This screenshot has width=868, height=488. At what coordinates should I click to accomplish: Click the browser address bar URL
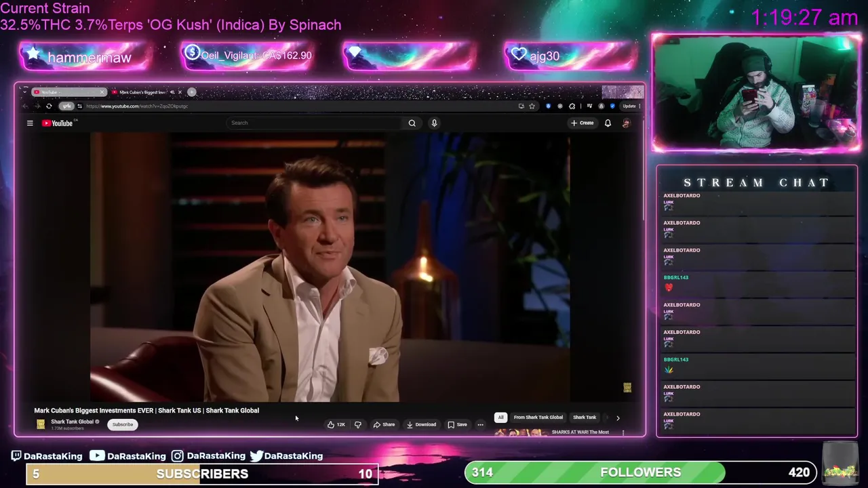(x=138, y=106)
